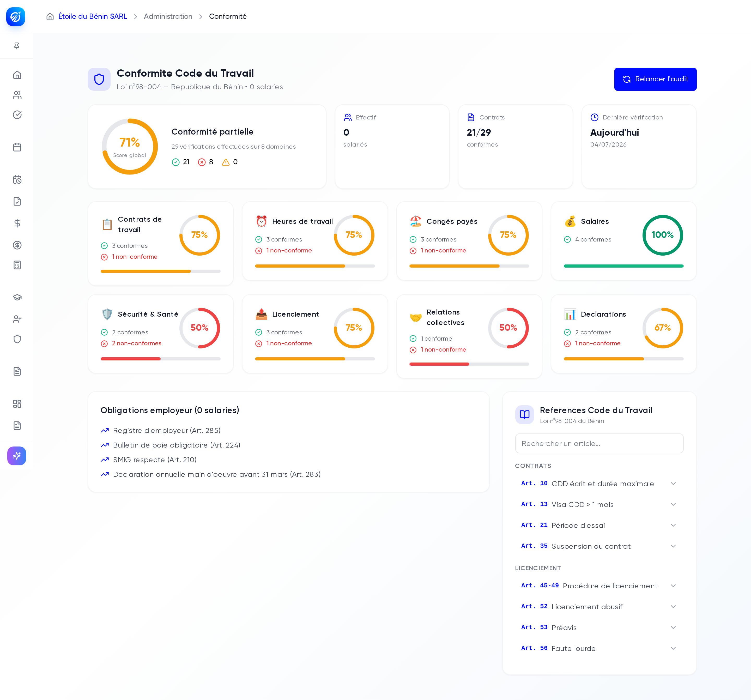Open the document icon below shield
This screenshot has height=700, width=751.
[17, 371]
